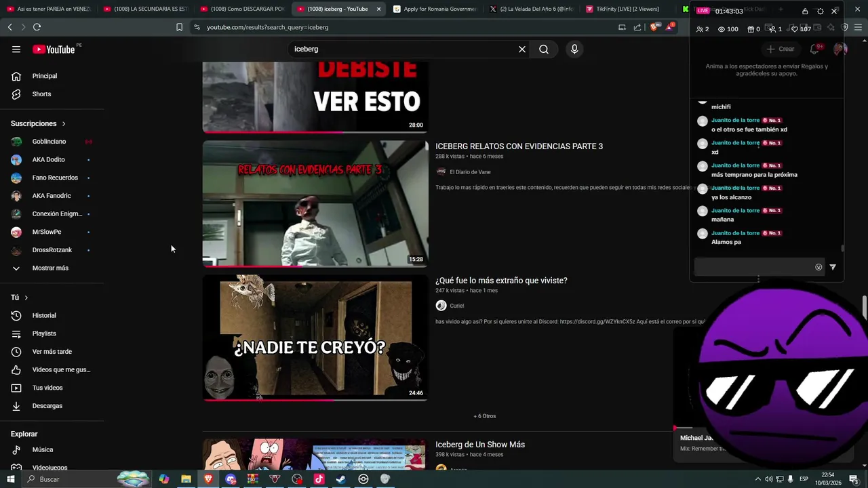Open Descargas in the sidebar

click(47, 406)
